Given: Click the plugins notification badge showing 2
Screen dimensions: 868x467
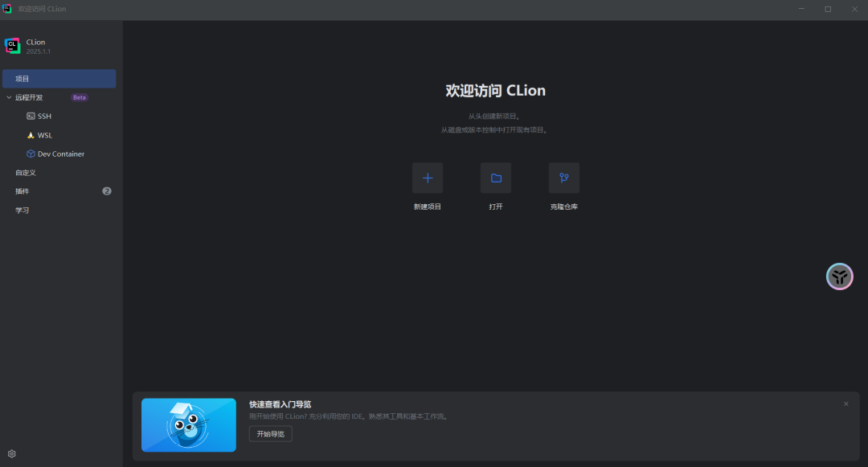Looking at the screenshot, I should [106, 190].
